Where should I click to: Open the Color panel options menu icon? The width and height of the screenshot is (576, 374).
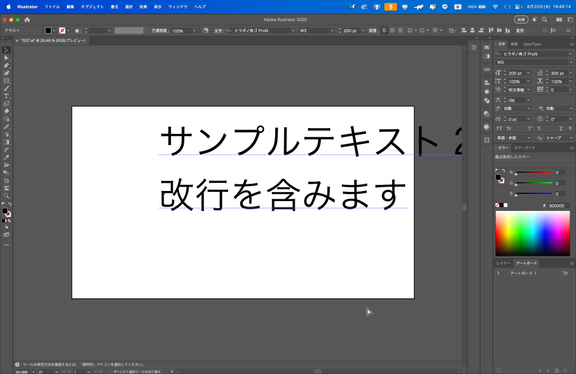(572, 148)
